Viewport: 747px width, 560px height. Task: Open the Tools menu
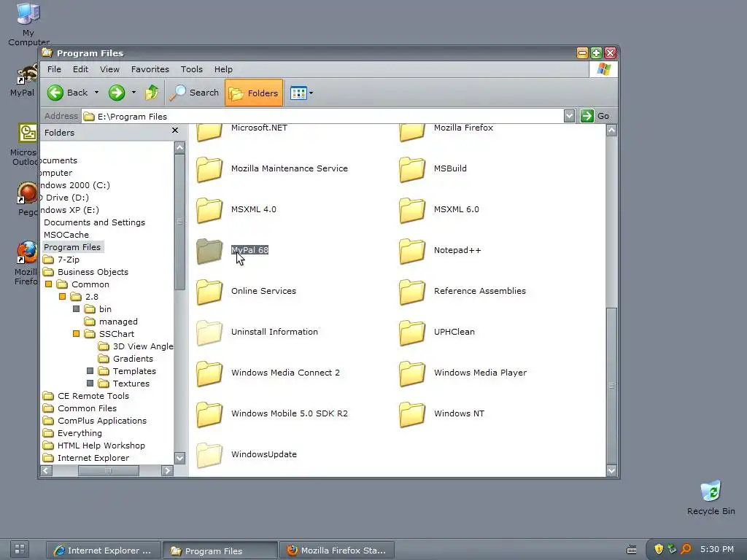[x=192, y=69]
